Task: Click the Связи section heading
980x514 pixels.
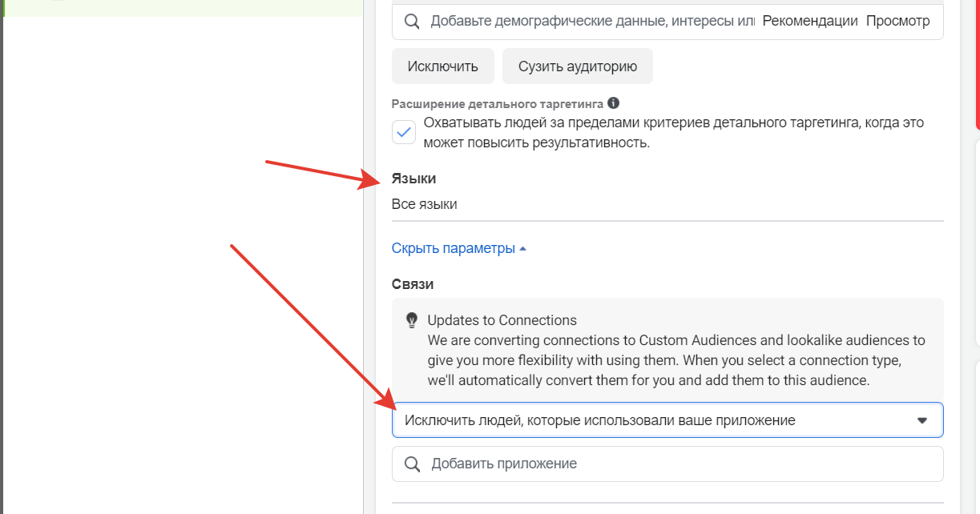Action: click(413, 284)
